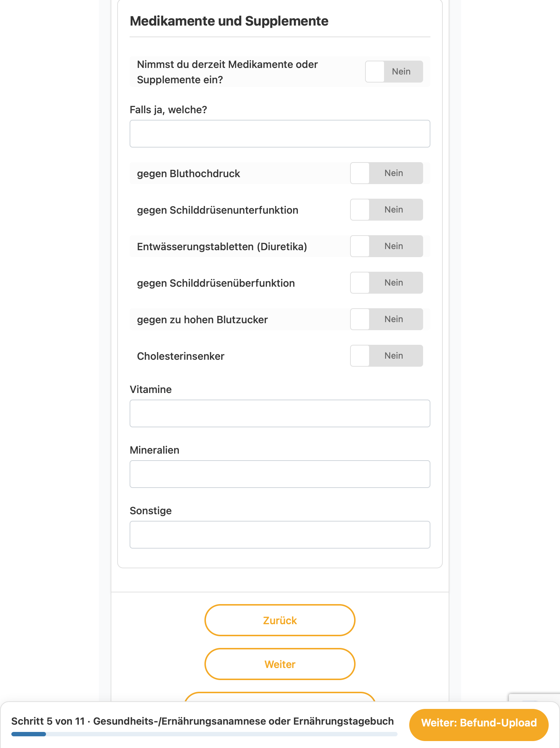Screen dimensions: 560x748
Task: Go back with the Zurück button
Action: click(x=280, y=620)
